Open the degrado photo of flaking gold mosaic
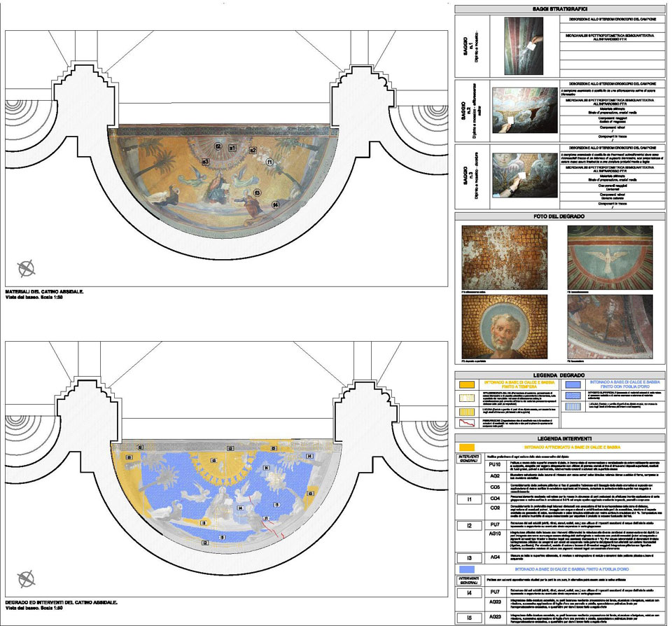This screenshot has height=626, width=672. click(505, 258)
